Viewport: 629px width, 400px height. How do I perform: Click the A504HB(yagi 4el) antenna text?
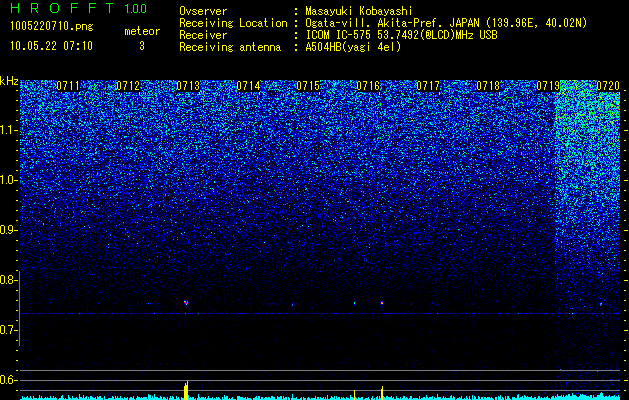click(x=353, y=47)
